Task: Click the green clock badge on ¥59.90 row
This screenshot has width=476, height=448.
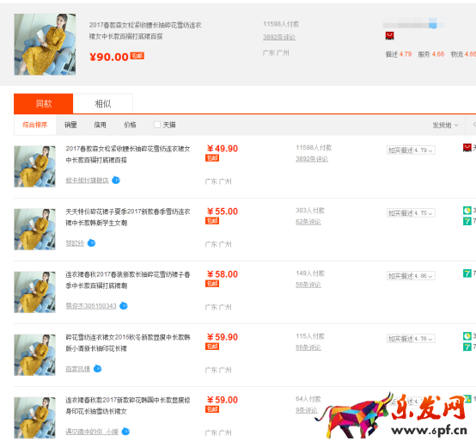Action: (x=467, y=336)
